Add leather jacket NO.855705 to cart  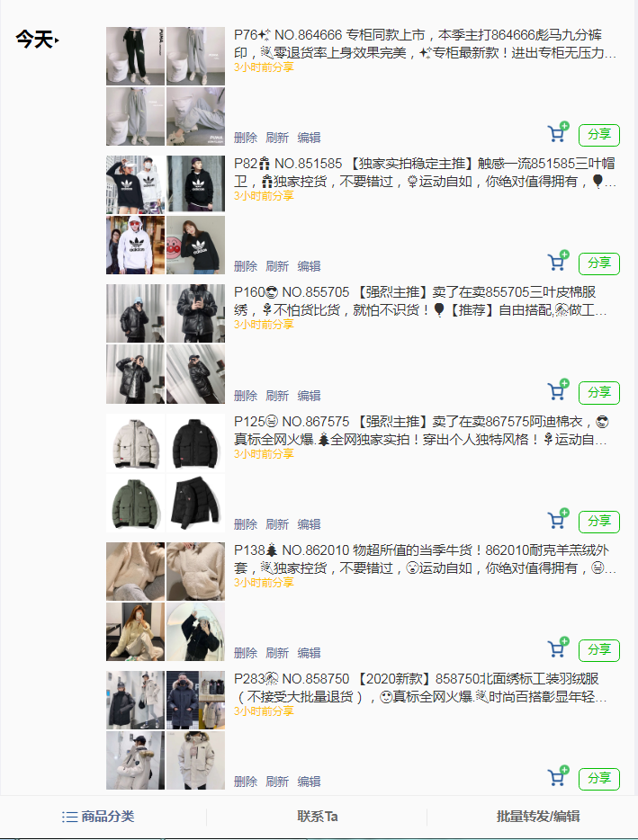[558, 390]
